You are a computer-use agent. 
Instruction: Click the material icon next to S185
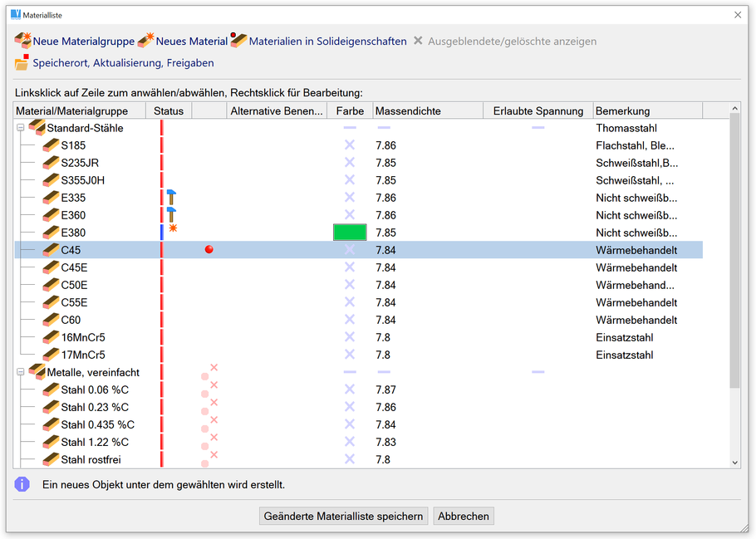[x=52, y=145]
